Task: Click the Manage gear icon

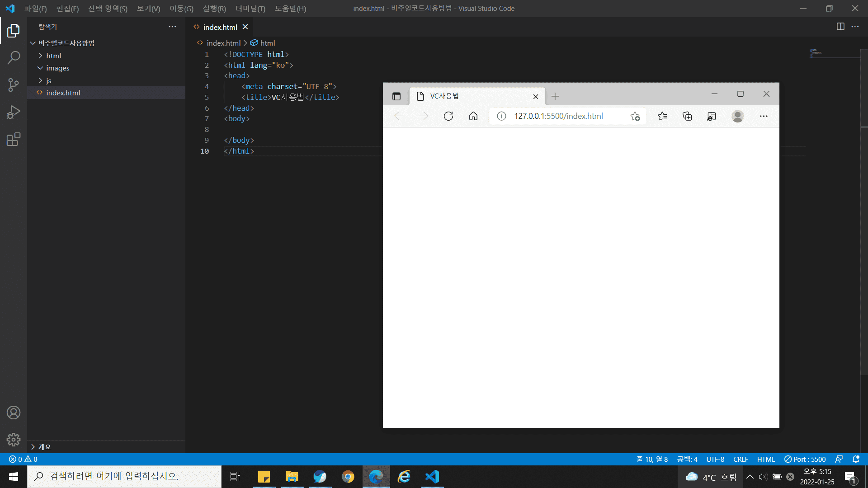Action: [x=14, y=439]
